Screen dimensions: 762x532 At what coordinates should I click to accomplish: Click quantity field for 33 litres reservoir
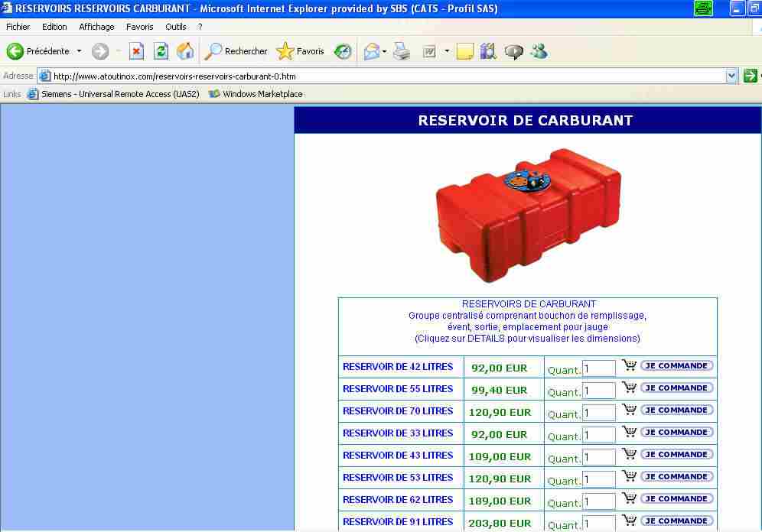tap(598, 435)
